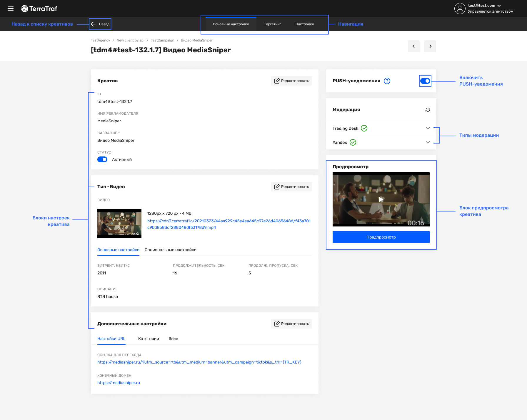Click Управляется агентством label

[491, 11]
